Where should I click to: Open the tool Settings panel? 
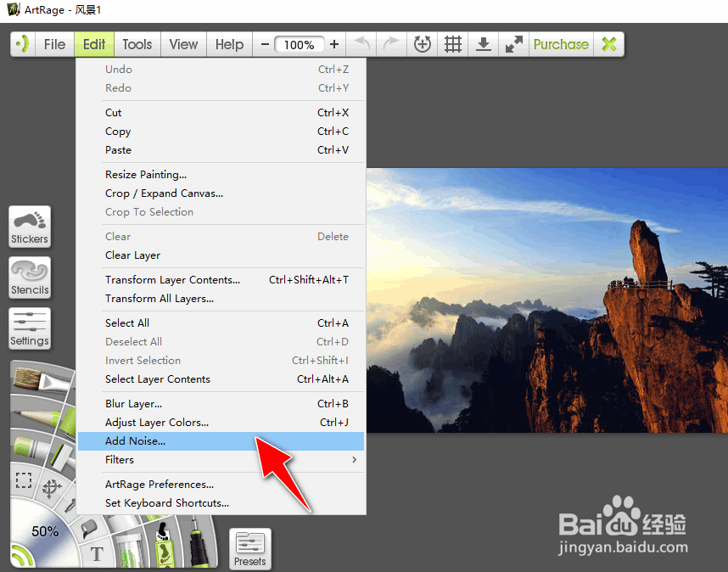(x=30, y=328)
